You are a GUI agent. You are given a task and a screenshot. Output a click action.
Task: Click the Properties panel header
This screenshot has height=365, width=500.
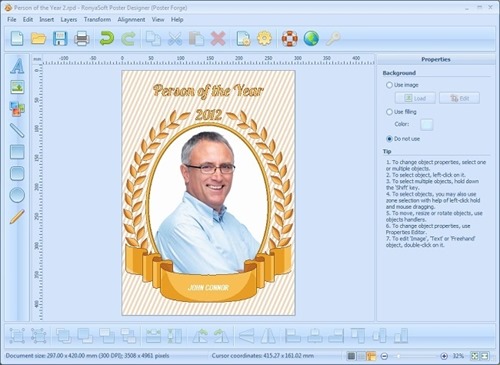(436, 59)
